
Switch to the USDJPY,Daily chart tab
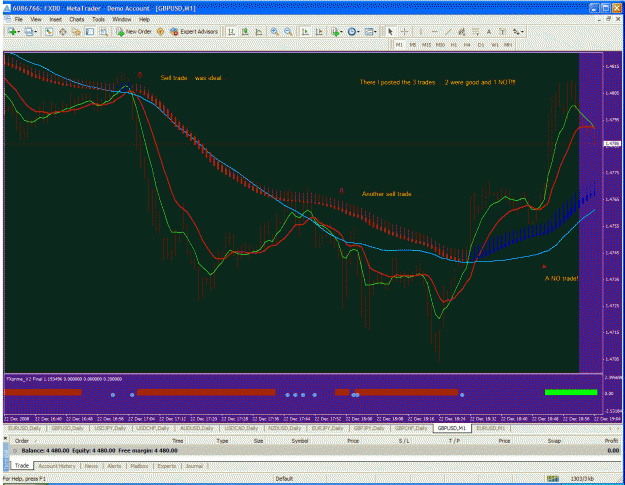click(x=110, y=428)
